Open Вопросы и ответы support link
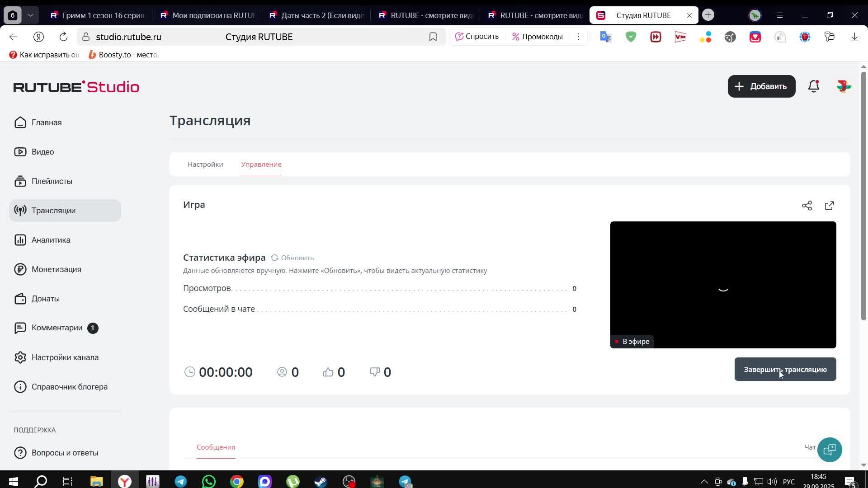 tap(65, 453)
